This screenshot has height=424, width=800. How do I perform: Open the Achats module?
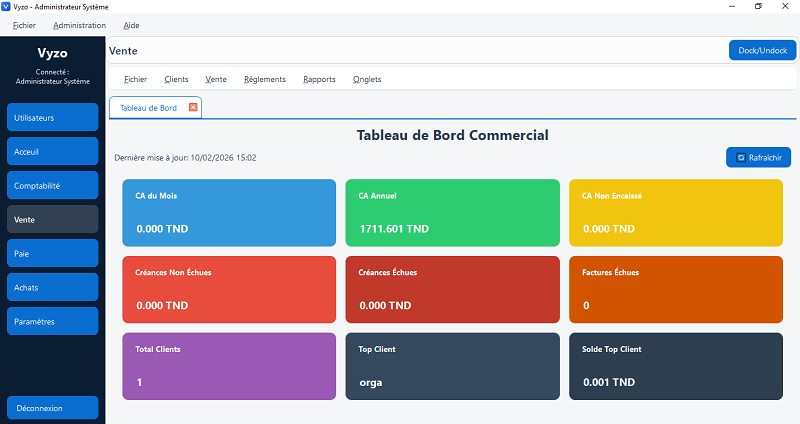[52, 287]
